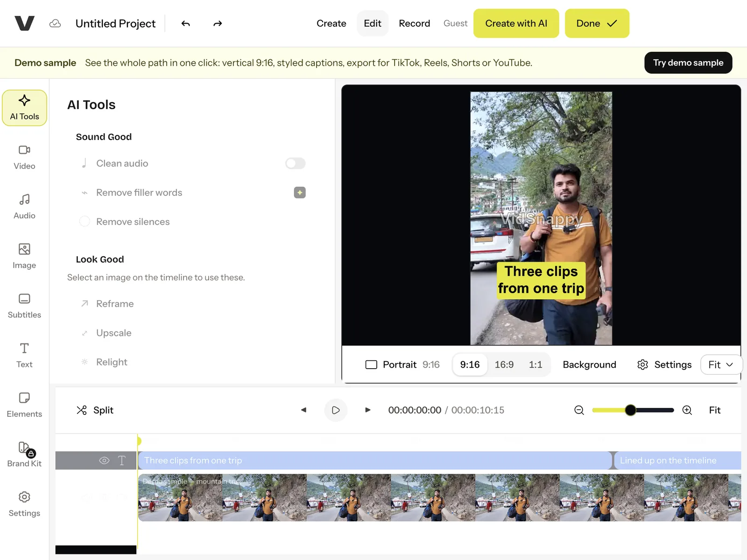
Task: Open canvas Settings with gear icon
Action: [x=664, y=364]
